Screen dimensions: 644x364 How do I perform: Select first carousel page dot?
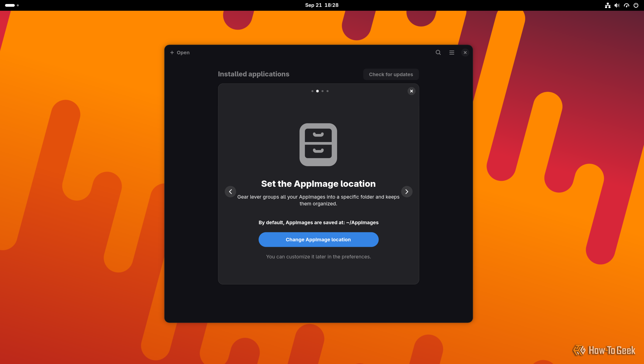pyautogui.click(x=312, y=91)
